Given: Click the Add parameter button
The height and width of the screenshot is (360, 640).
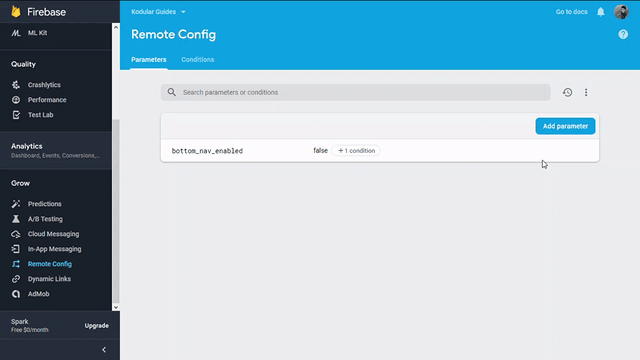Looking at the screenshot, I should point(565,126).
